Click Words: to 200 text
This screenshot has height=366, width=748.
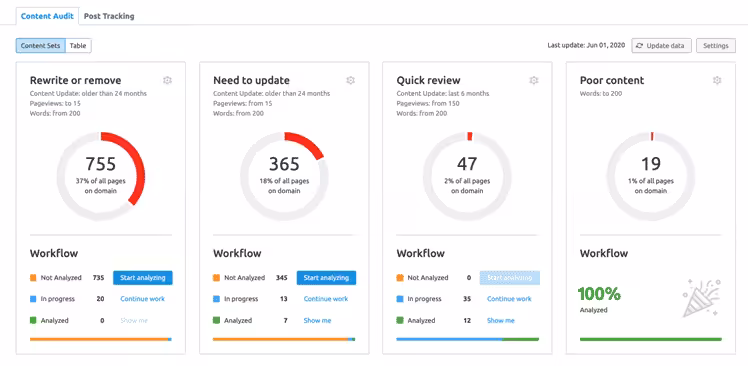(601, 94)
